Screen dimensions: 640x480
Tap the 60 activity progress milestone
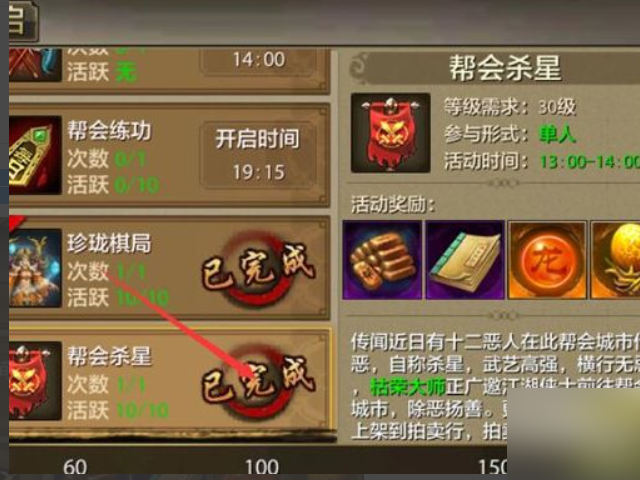pyautogui.click(x=75, y=467)
